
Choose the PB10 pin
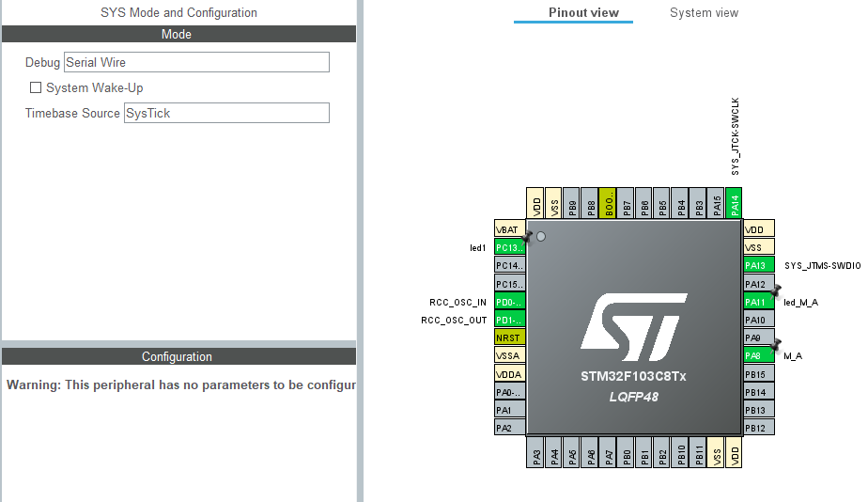click(x=680, y=452)
